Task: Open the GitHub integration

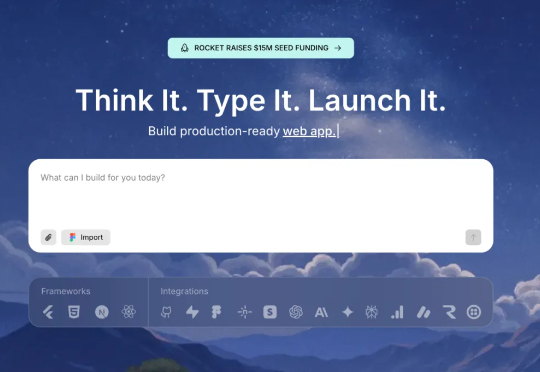Action: 166,312
